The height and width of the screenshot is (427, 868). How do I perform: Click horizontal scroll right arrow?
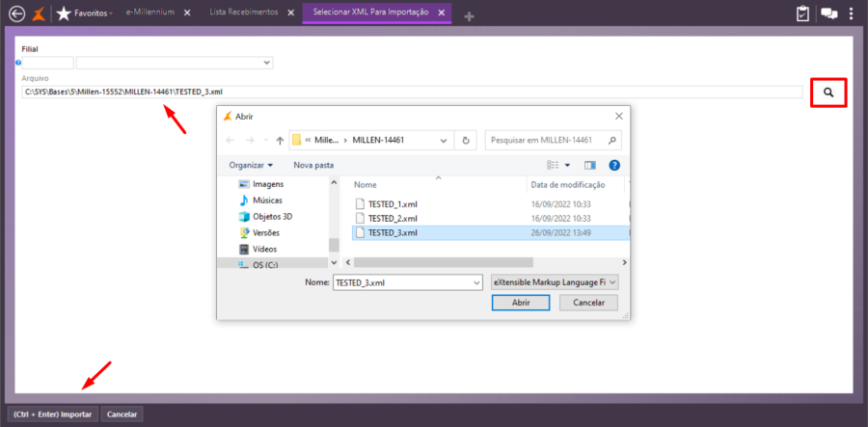tap(624, 262)
